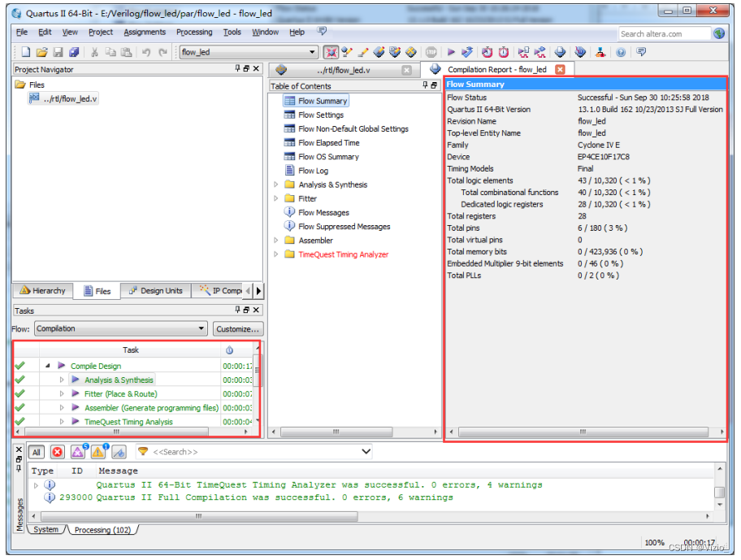Switch to the System messages tab
741x560 pixels.
coord(45,530)
